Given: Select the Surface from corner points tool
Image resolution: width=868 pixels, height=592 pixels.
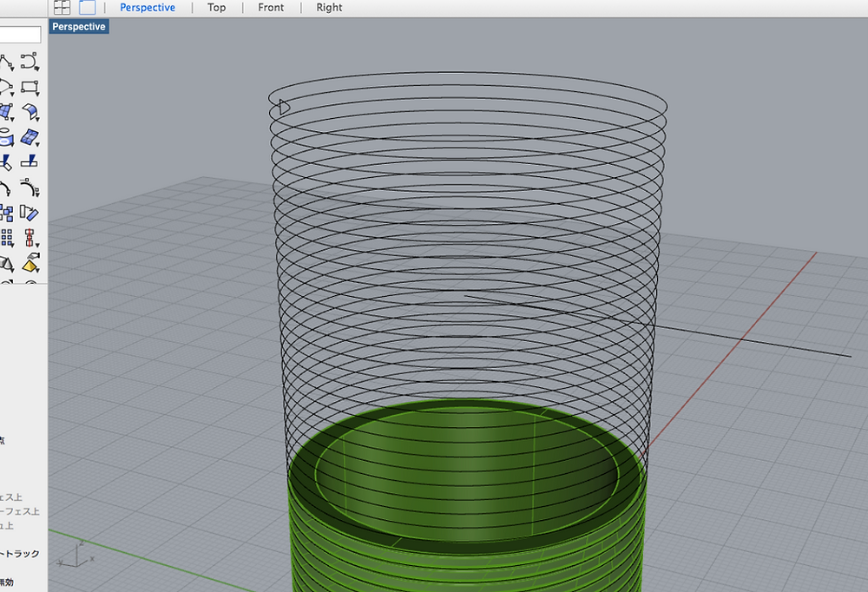Looking at the screenshot, I should (x=6, y=112).
